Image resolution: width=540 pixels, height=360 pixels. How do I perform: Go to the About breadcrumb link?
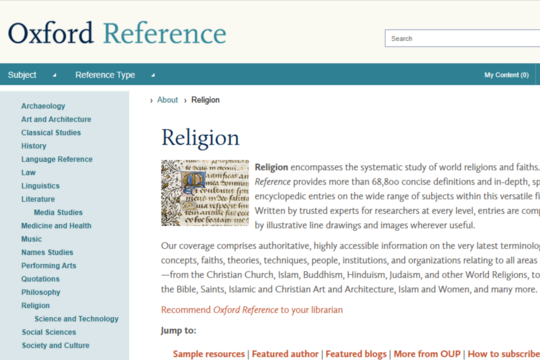click(x=167, y=100)
